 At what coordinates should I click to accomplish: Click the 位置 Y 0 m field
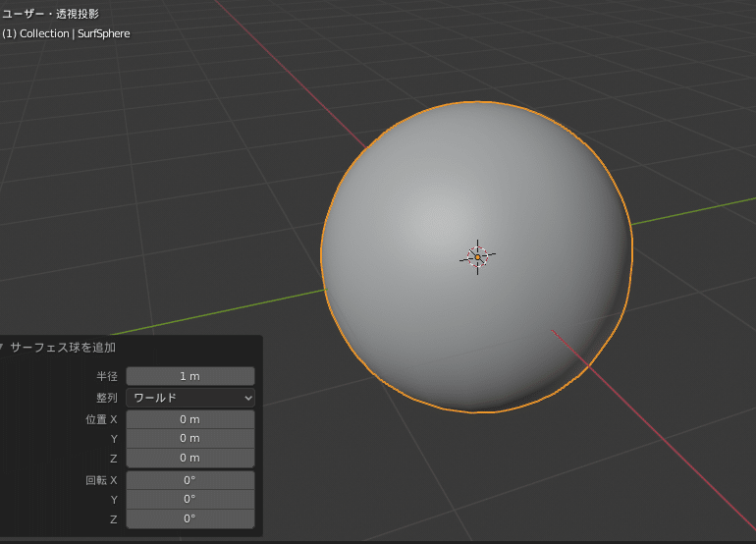tap(190, 438)
